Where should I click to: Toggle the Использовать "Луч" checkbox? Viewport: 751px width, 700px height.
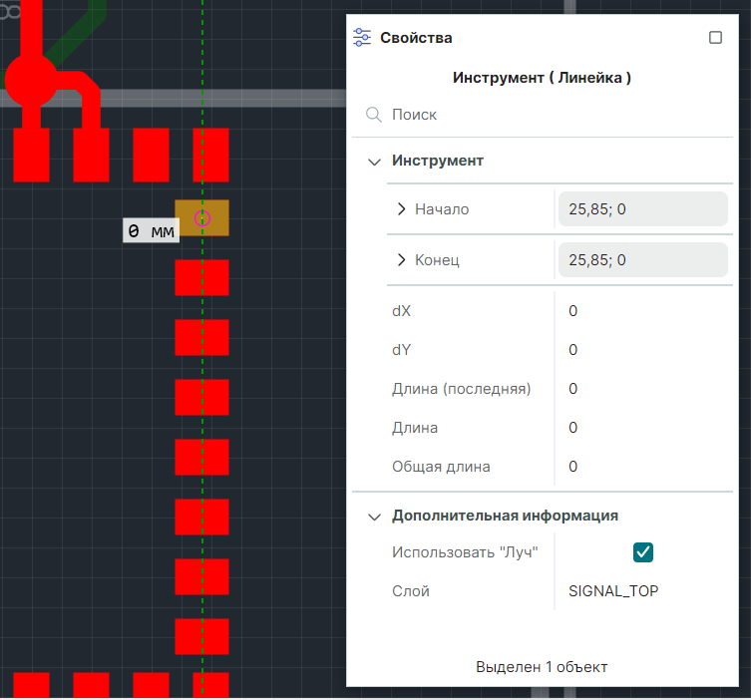[x=643, y=552]
